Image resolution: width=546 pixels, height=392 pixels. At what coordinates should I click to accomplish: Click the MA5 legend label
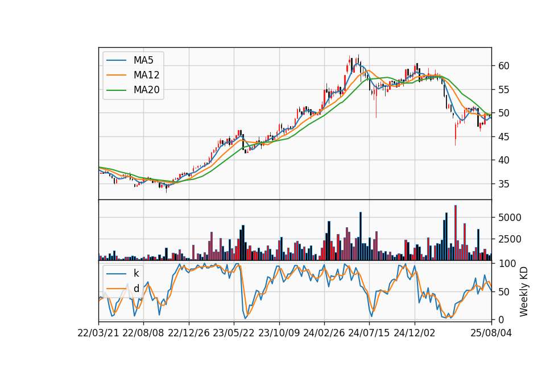[x=143, y=60]
